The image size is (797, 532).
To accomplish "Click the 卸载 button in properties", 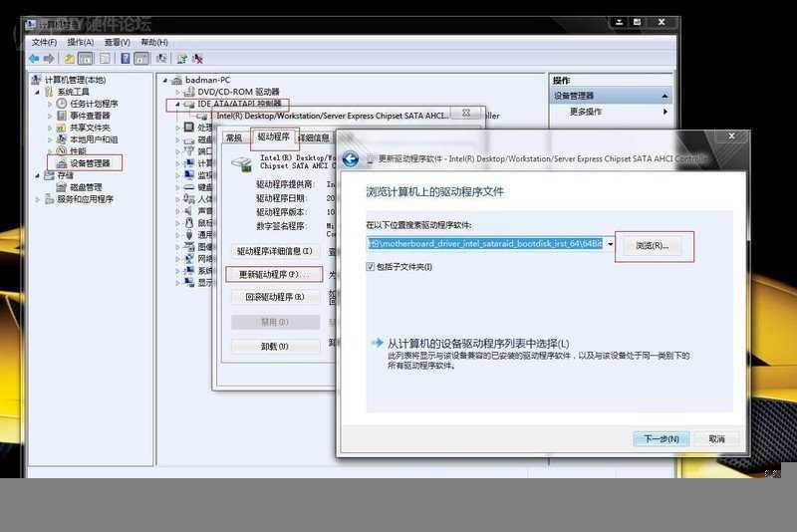I will (x=275, y=347).
